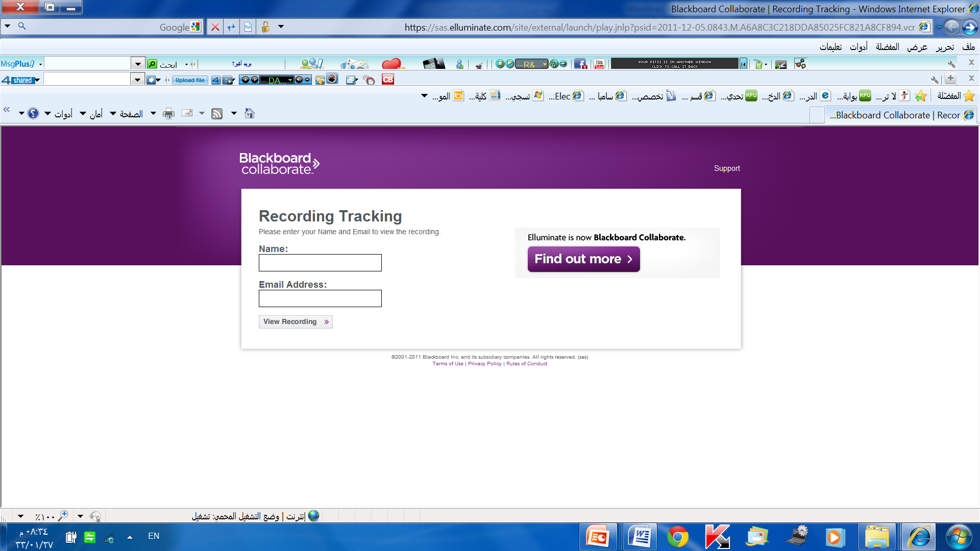The width and height of the screenshot is (980, 551).
Task: Open the MsgPlus search box dropdown
Action: (x=137, y=64)
